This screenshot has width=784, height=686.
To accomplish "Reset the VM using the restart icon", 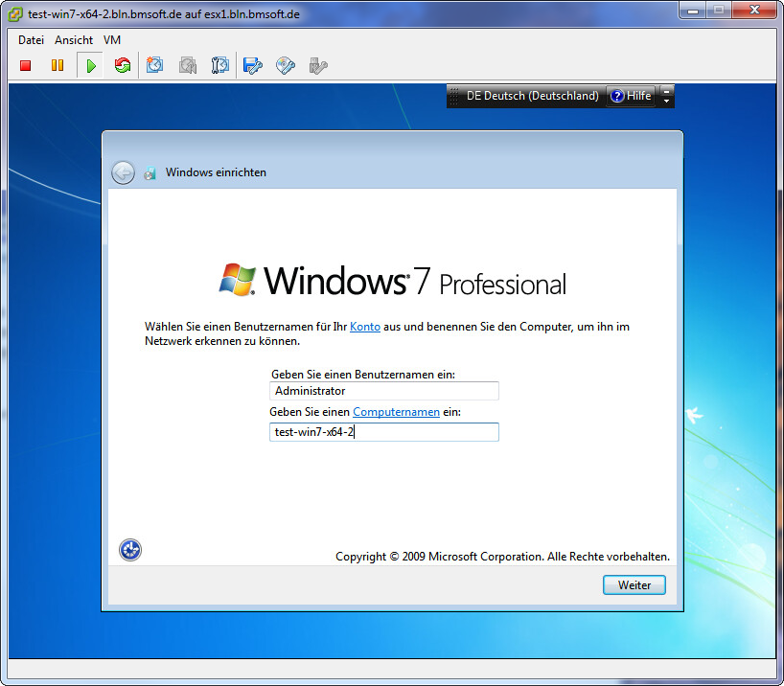I will (123, 65).
